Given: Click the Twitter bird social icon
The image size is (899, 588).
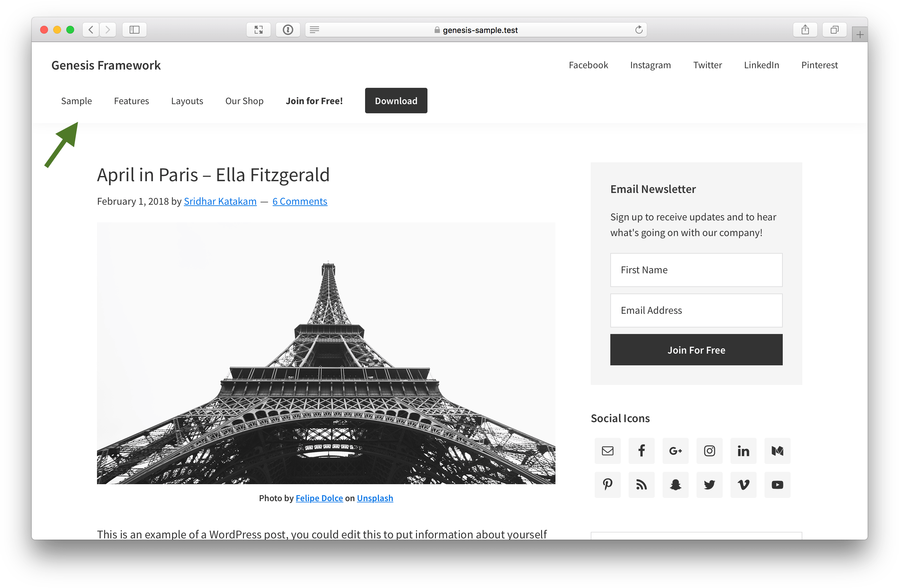Looking at the screenshot, I should coord(709,485).
